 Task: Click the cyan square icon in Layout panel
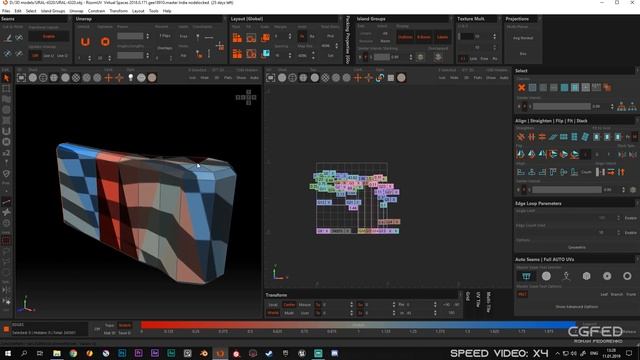coord(266,53)
